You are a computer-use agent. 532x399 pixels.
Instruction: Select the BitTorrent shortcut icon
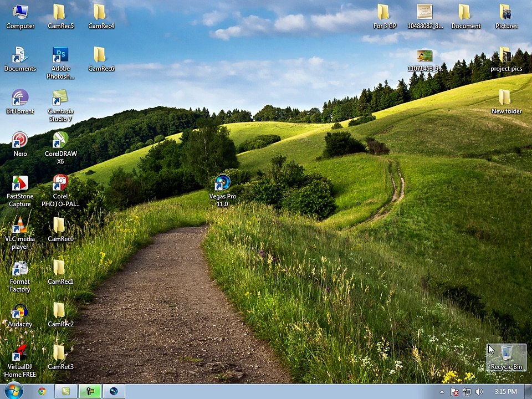tap(20, 102)
